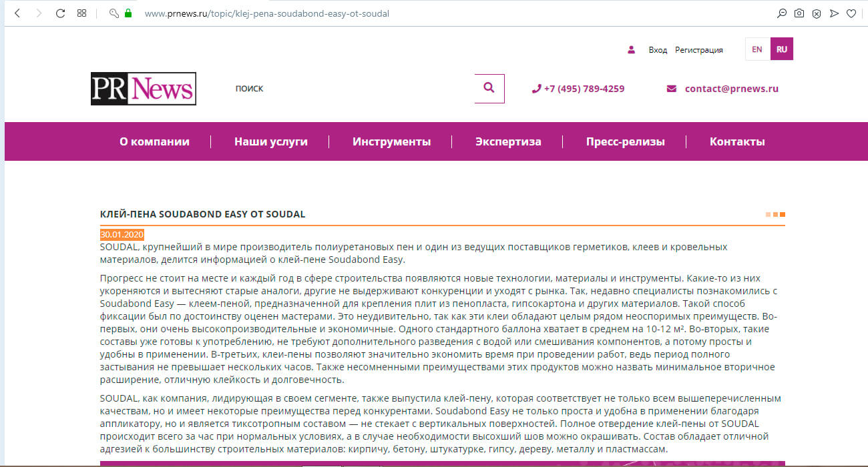Screen dimensions: 868x467
Task: Click the key icon beside the padlock
Action: 114,13
